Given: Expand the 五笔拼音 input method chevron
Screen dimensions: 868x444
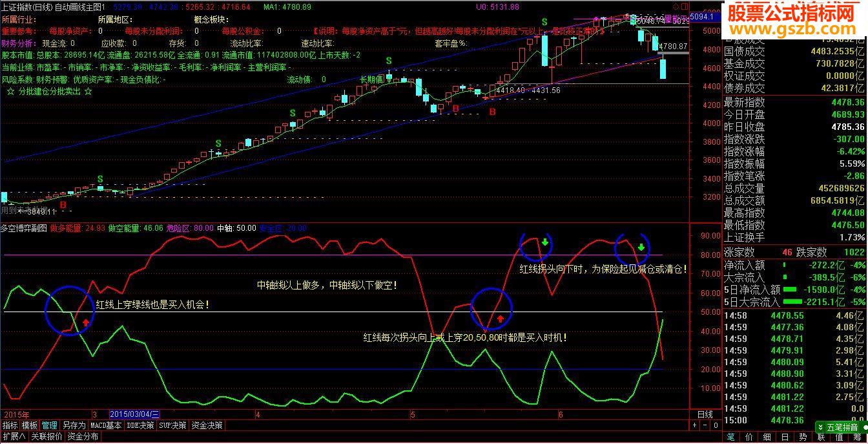Looking at the screenshot, I should (821, 427).
